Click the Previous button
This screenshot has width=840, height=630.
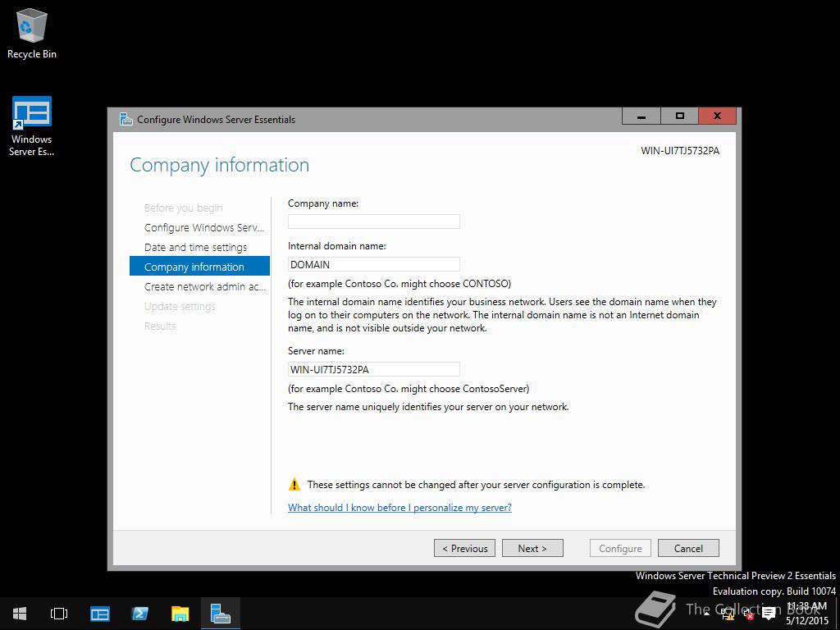464,548
